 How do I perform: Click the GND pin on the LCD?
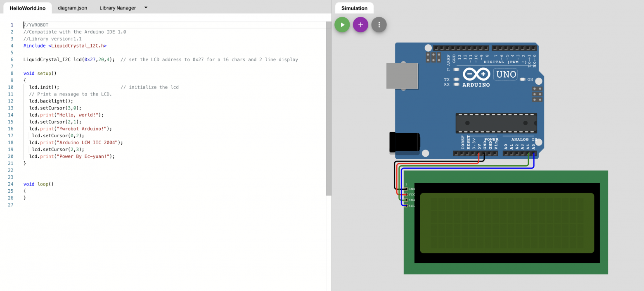407,189
